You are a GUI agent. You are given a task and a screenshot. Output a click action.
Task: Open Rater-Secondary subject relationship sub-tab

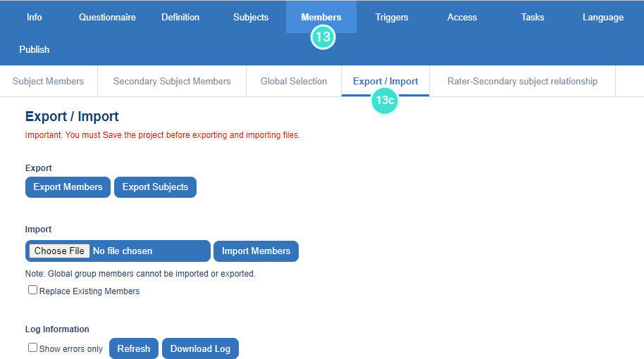[522, 81]
